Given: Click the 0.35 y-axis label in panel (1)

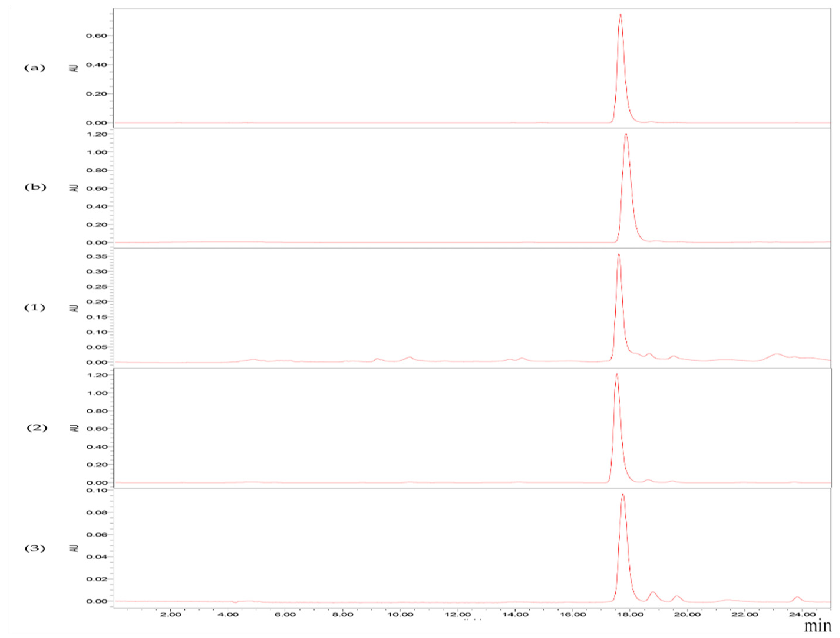Looking at the screenshot, I should pyautogui.click(x=97, y=256).
